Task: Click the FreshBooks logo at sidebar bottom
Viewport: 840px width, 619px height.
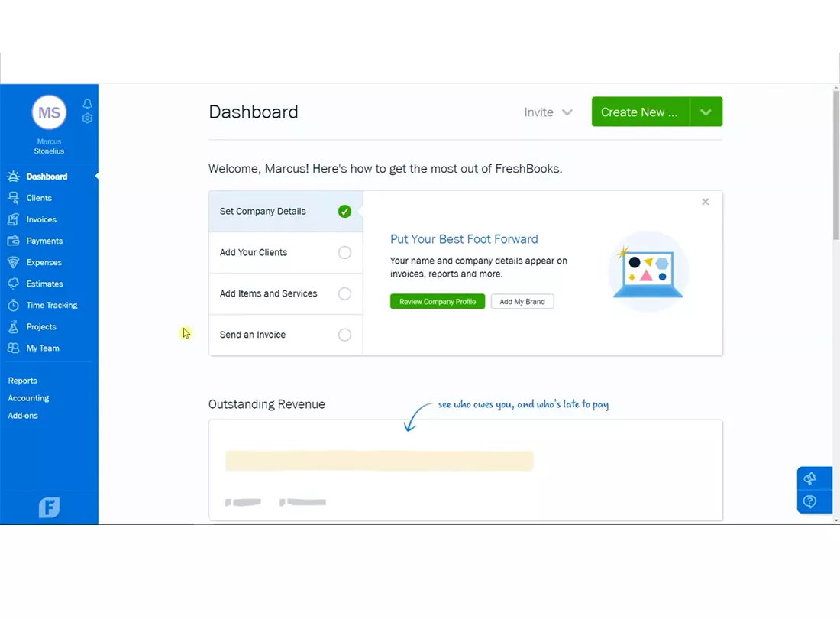Action: pos(49,507)
